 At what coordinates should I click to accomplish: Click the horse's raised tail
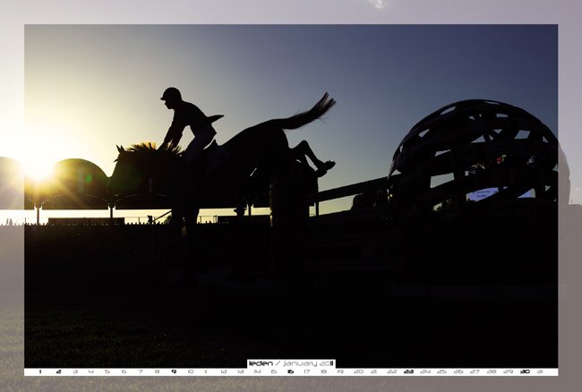pyautogui.click(x=309, y=112)
